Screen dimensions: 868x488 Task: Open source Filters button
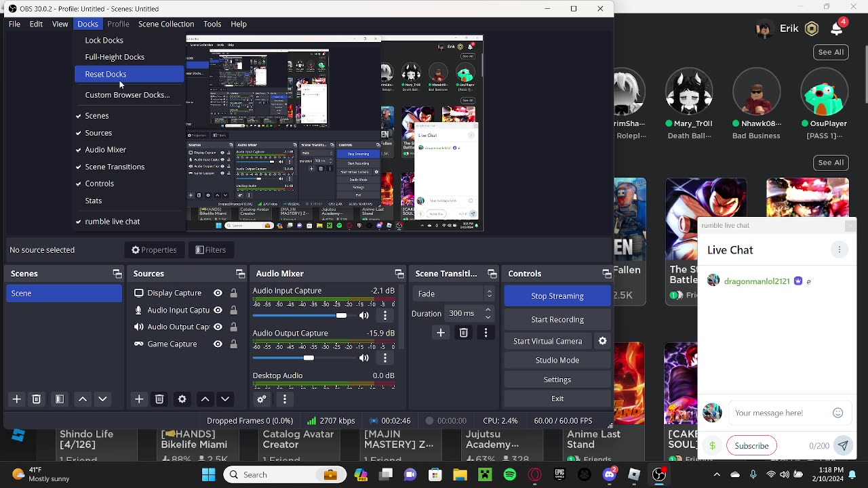pos(211,250)
